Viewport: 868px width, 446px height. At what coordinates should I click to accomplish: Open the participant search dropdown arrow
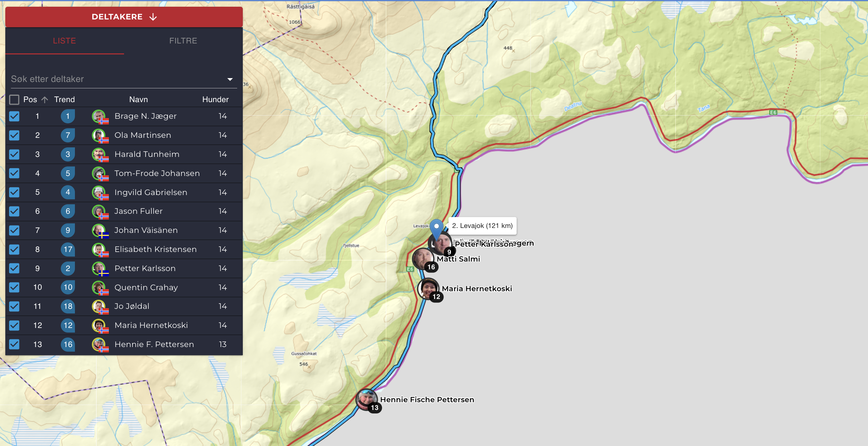(x=230, y=79)
